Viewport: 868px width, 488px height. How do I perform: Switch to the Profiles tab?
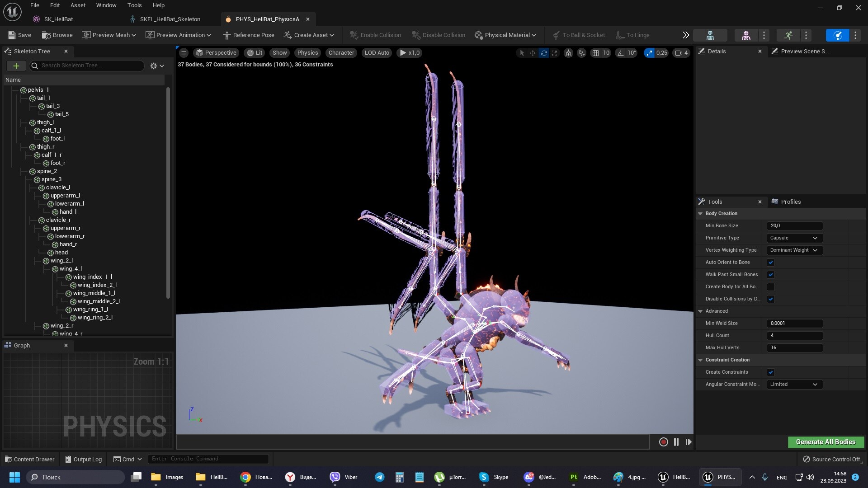click(x=791, y=202)
